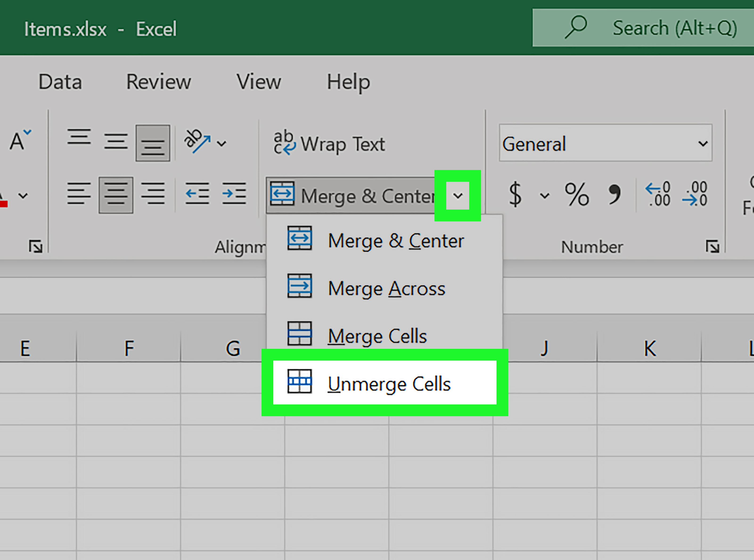Click the Merge Across icon
This screenshot has height=560, width=754.
coord(300,288)
